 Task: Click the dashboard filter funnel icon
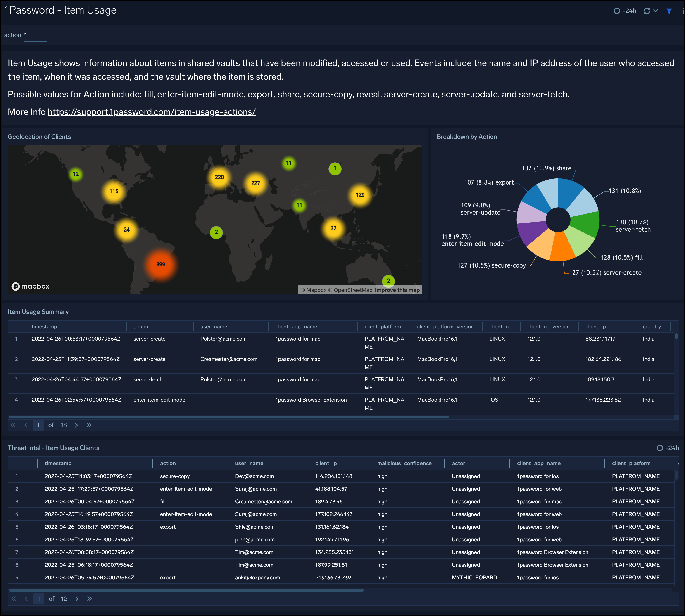pos(669,11)
